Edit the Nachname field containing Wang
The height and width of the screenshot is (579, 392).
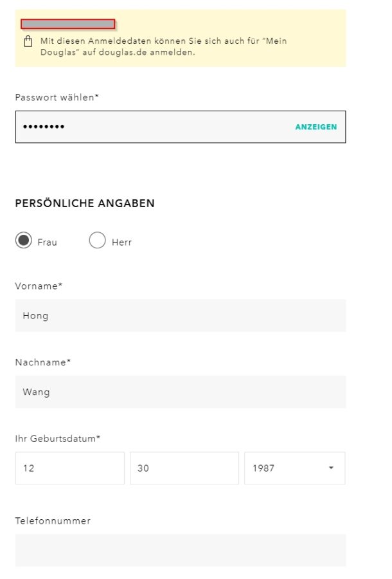tap(181, 392)
